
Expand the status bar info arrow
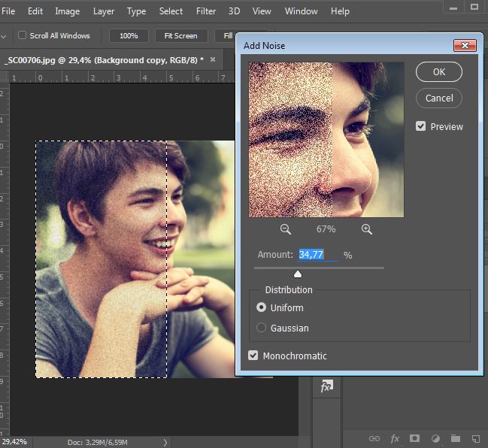(165, 443)
